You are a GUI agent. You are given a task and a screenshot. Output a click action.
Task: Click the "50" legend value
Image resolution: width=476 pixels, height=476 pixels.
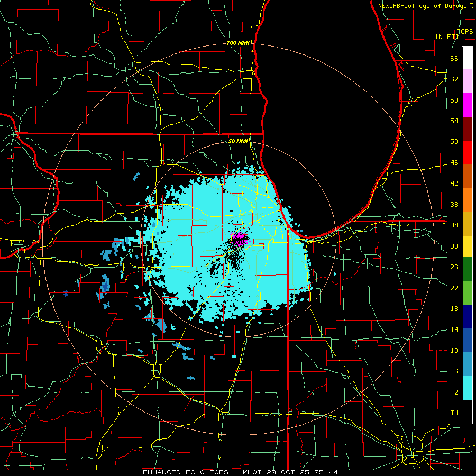(454, 141)
